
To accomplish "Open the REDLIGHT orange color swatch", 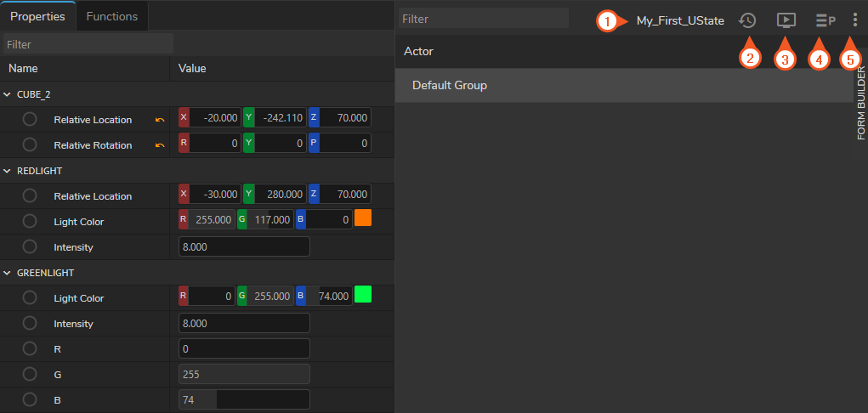I will point(363,218).
